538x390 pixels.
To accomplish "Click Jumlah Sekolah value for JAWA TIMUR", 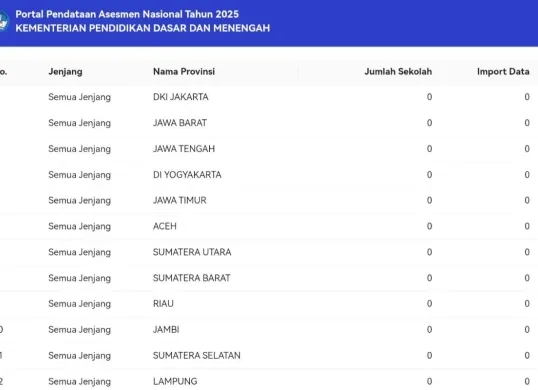I will point(429,200).
